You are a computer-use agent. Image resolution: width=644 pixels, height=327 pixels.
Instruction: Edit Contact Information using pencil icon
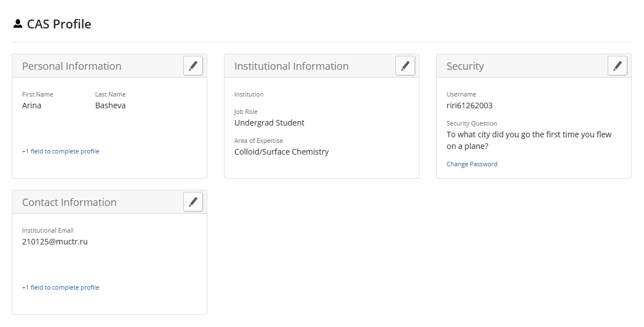[193, 202]
